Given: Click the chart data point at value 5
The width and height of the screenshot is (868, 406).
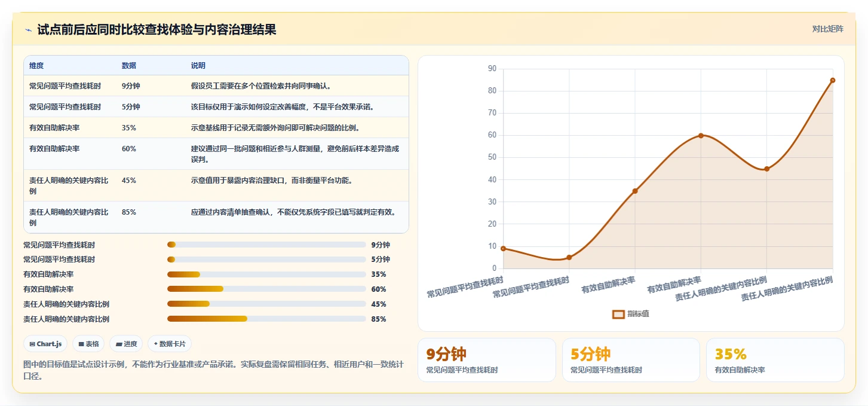Looking at the screenshot, I should coord(569,257).
